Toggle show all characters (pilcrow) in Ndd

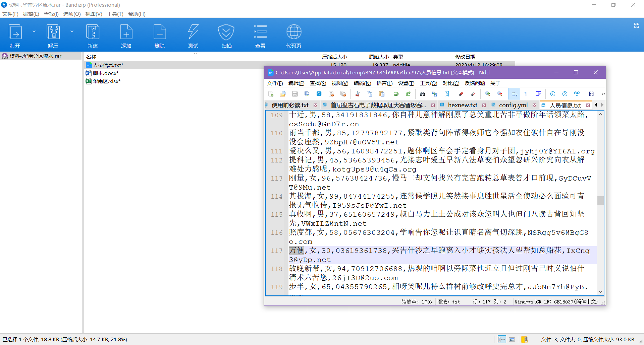tap(526, 94)
